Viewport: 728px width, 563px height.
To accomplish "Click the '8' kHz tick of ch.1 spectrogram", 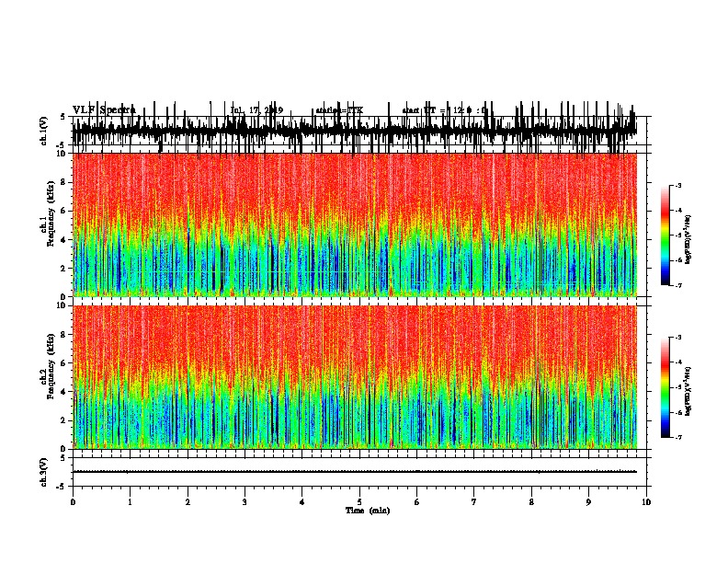I will coord(63,182).
